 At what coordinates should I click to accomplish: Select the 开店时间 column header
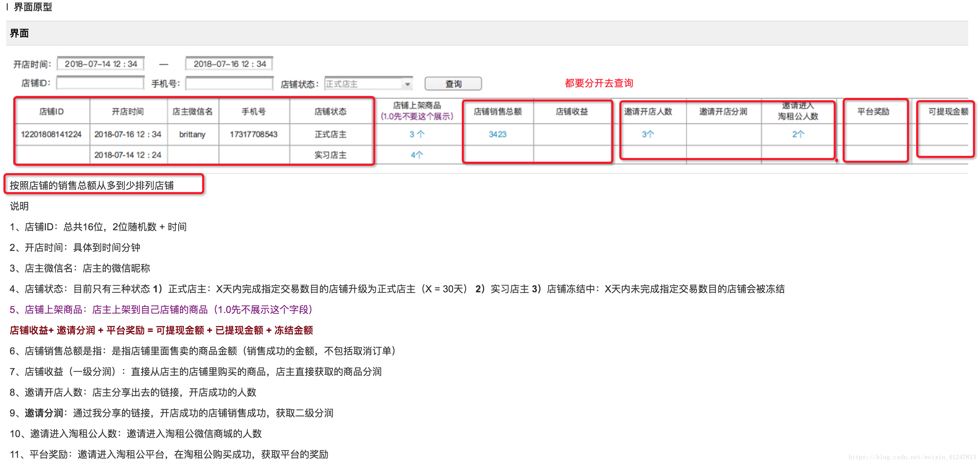[x=128, y=111]
